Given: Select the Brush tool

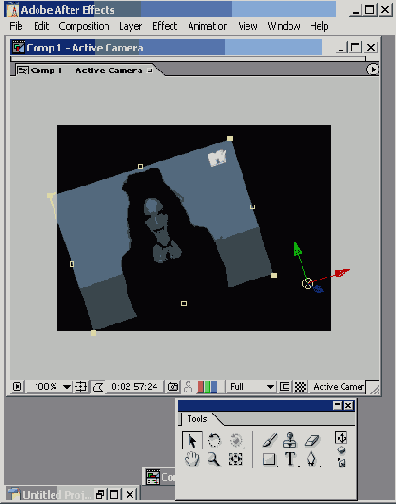Looking at the screenshot, I should [270, 440].
